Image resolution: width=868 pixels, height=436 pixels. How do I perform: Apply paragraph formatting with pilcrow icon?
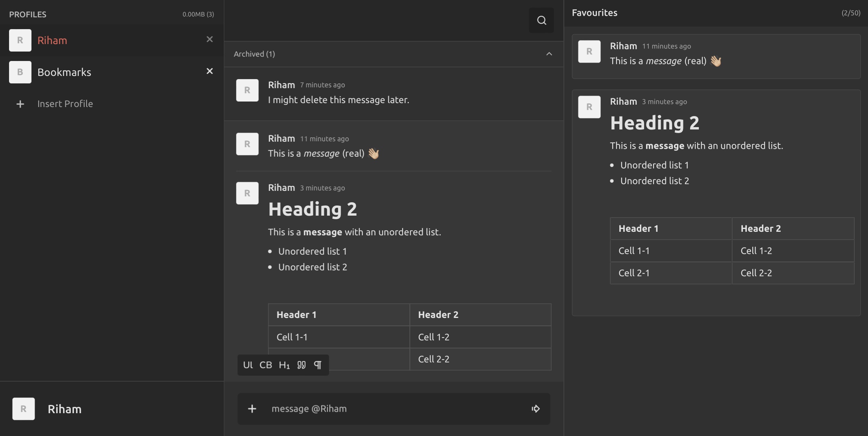(x=318, y=365)
